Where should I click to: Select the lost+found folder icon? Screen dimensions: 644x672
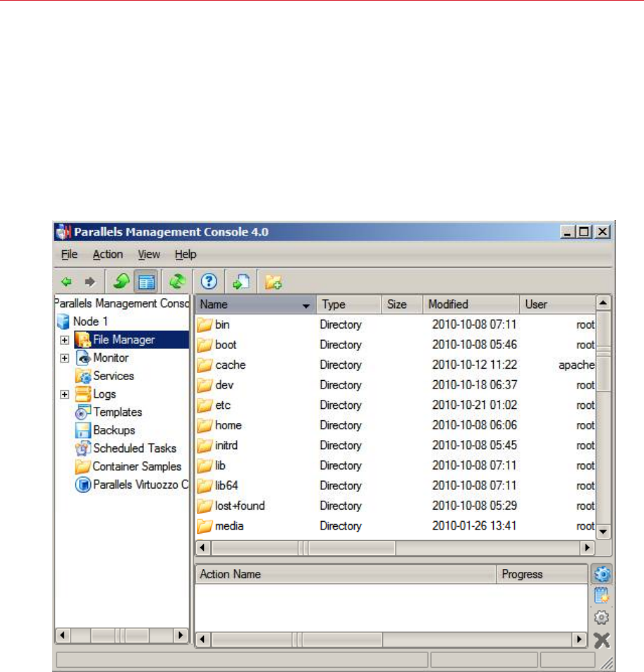pyautogui.click(x=205, y=506)
